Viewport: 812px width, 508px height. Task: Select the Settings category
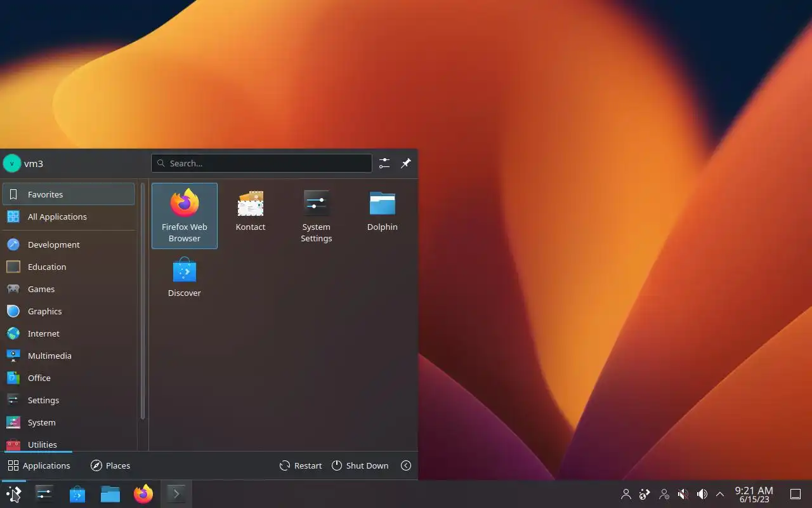tap(69, 400)
